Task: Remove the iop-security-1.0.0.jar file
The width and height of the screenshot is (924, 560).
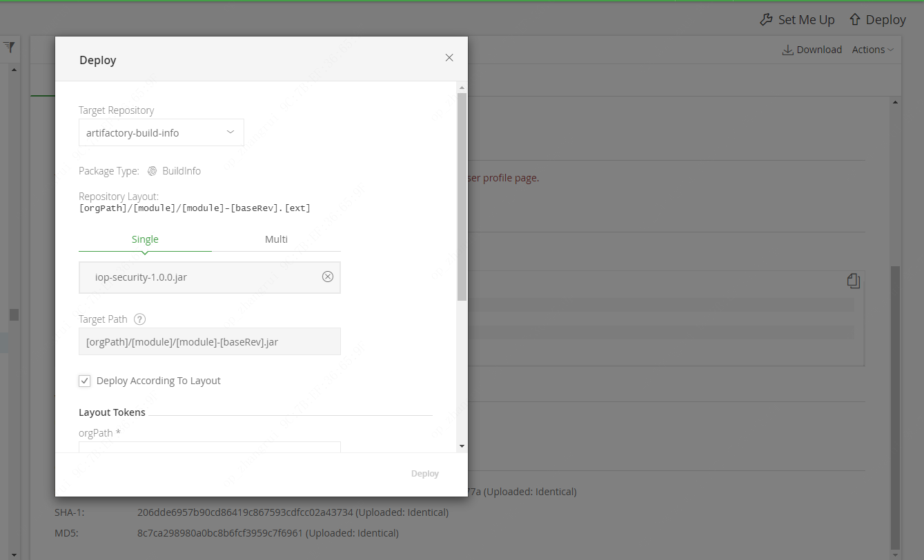Action: [328, 277]
